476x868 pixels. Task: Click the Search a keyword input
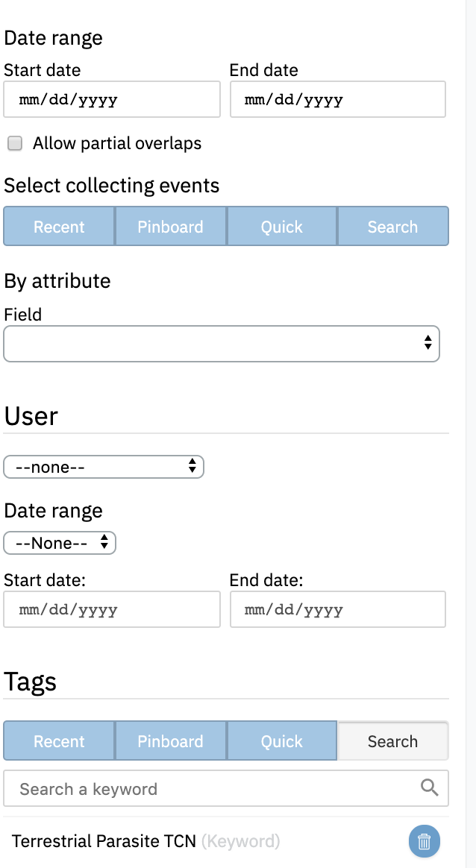point(226,788)
